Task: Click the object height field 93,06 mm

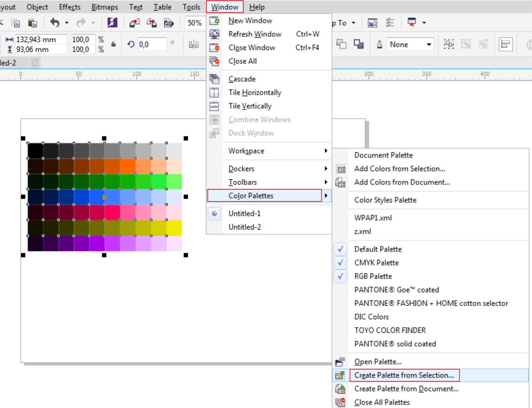Action: (x=41, y=50)
